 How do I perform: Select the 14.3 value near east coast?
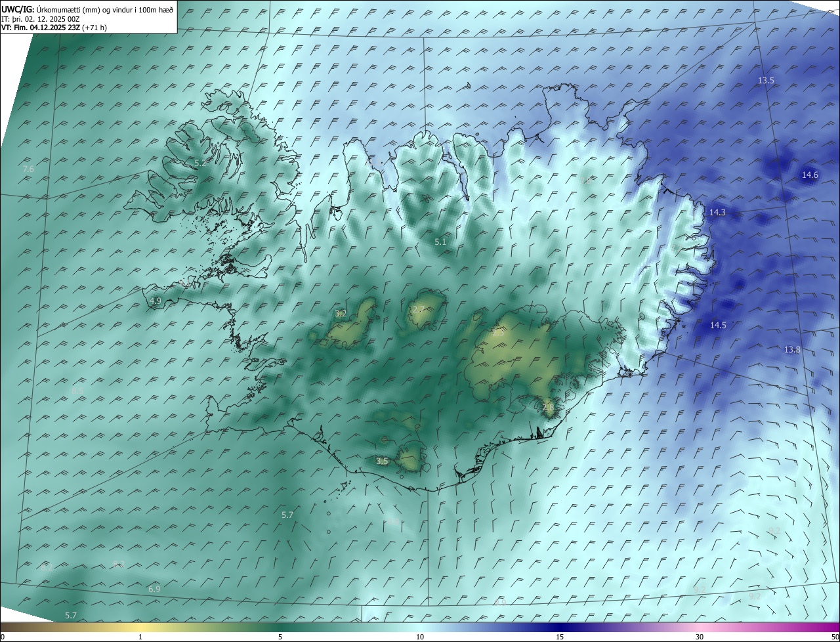pyautogui.click(x=717, y=213)
